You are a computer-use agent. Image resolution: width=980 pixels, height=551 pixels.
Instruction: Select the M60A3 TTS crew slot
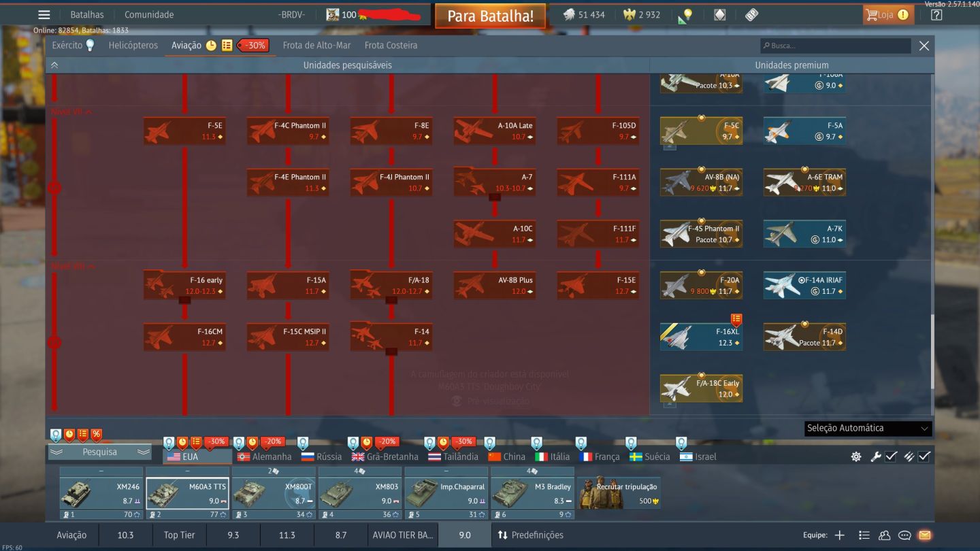click(x=187, y=493)
